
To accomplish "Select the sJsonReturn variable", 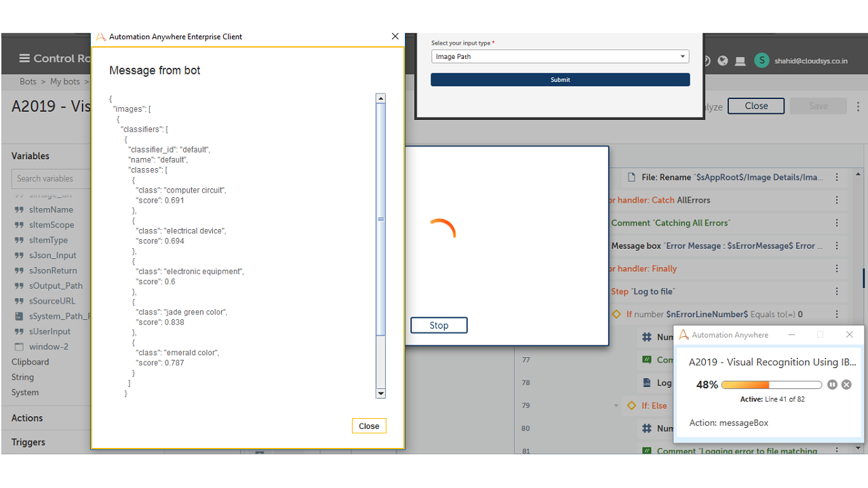I will click(x=53, y=270).
